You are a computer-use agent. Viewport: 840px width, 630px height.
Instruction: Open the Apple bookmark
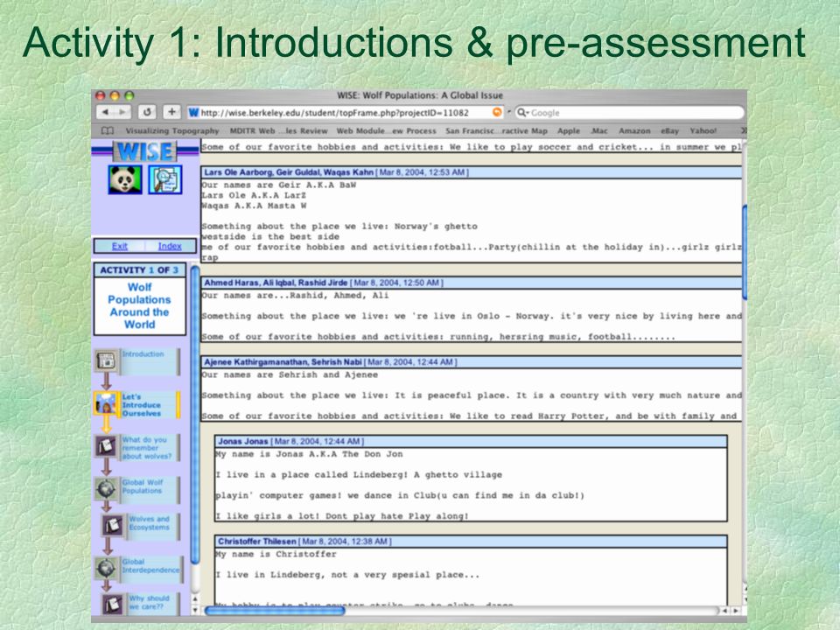[569, 130]
